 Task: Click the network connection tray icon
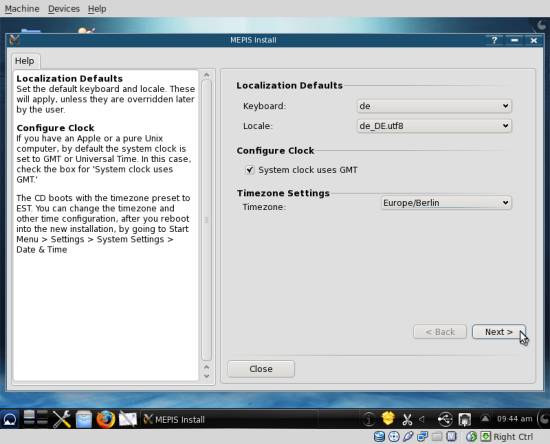[465, 419]
